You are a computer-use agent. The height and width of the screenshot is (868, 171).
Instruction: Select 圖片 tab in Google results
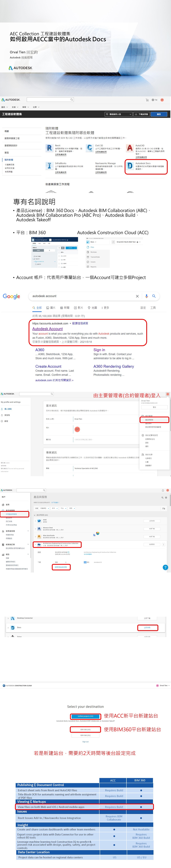51,308
